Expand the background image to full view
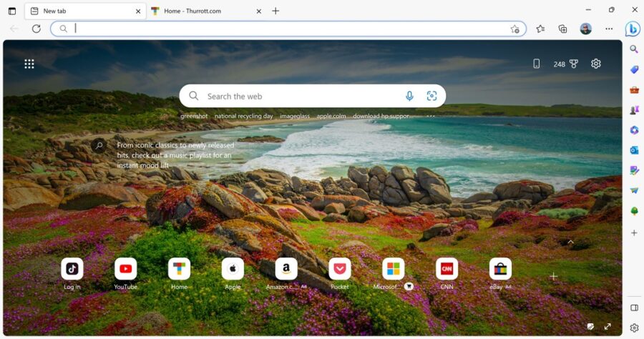 [608, 326]
